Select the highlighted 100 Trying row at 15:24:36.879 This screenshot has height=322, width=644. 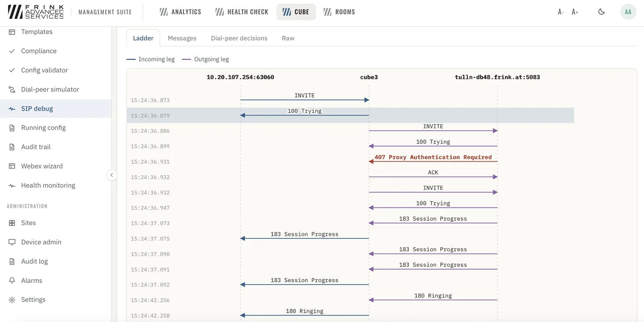coord(350,115)
